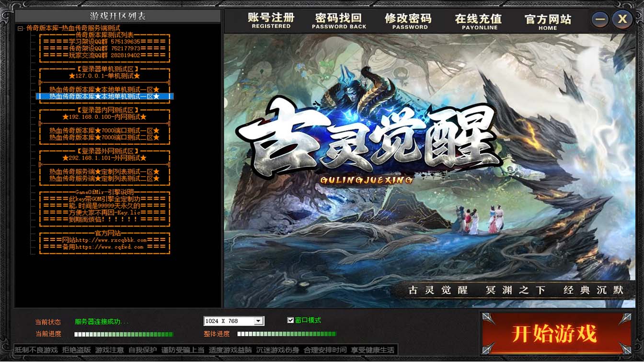
Task: Choose the 7000端口测试一区 server
Action: click(104, 130)
